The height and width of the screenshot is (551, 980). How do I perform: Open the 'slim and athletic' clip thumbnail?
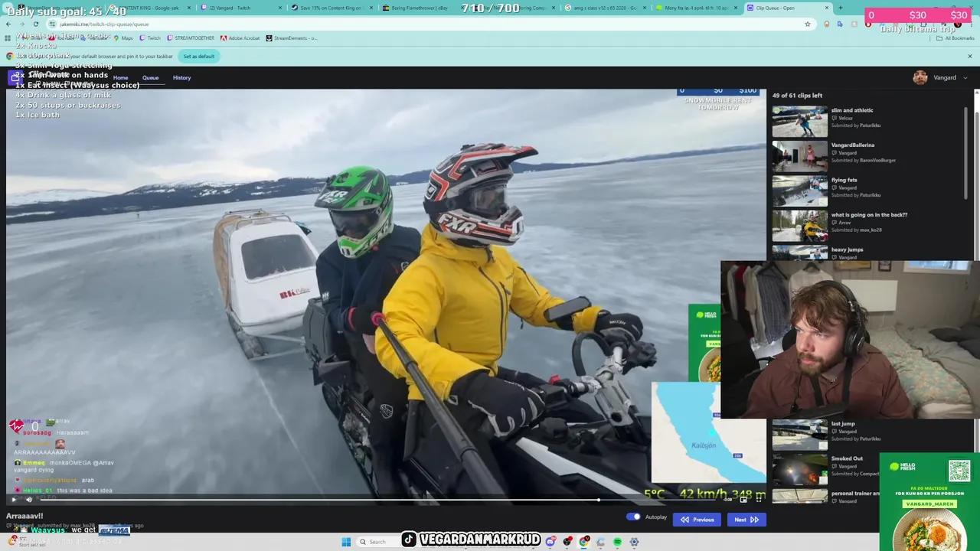coord(799,122)
